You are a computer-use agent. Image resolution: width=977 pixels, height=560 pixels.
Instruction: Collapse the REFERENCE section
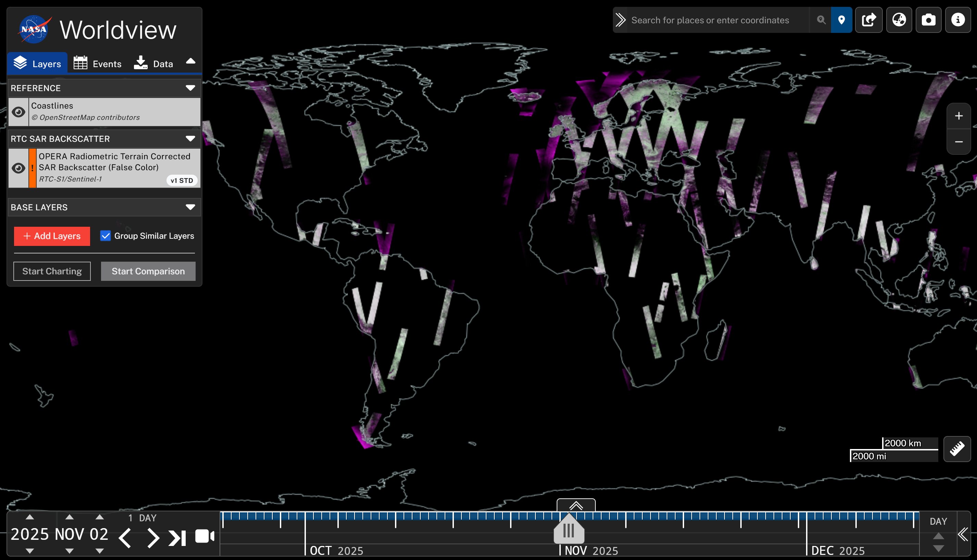[190, 88]
